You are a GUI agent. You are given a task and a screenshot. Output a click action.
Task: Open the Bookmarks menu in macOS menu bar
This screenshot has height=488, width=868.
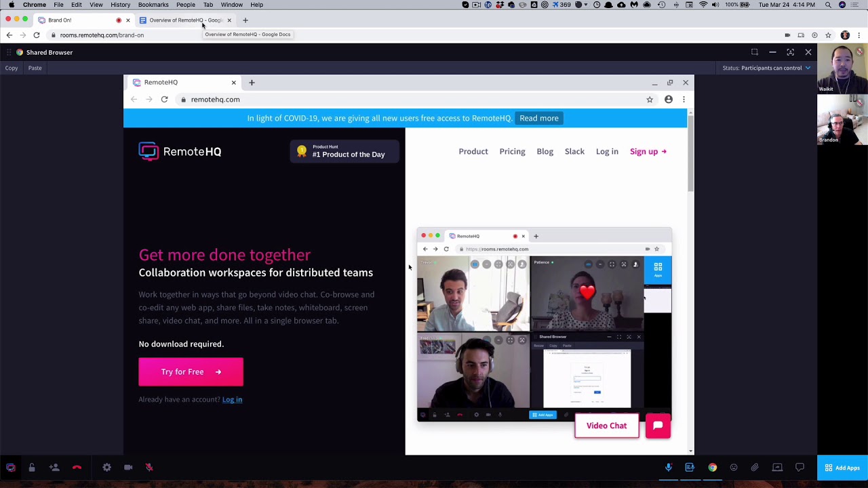[x=153, y=5]
